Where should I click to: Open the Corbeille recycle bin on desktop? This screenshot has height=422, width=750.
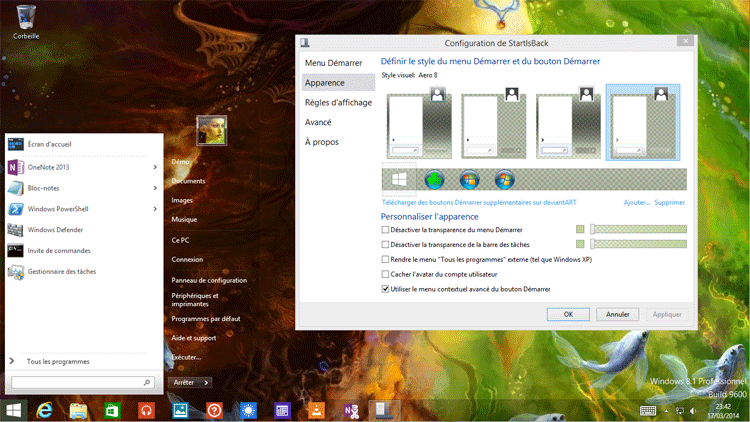[x=26, y=17]
